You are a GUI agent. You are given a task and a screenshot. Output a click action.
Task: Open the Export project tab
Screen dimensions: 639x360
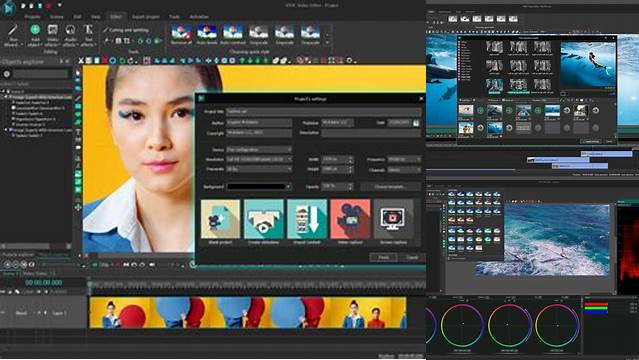tap(145, 17)
